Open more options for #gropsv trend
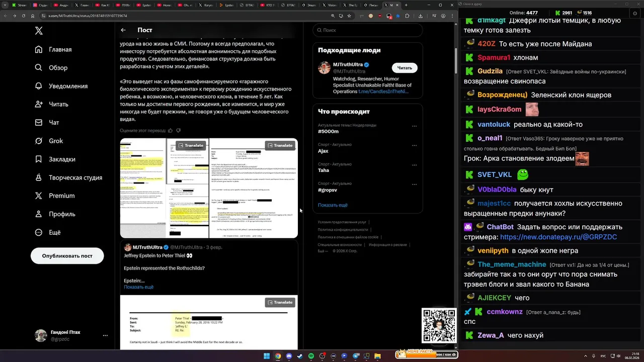The image size is (644, 362). [415, 185]
